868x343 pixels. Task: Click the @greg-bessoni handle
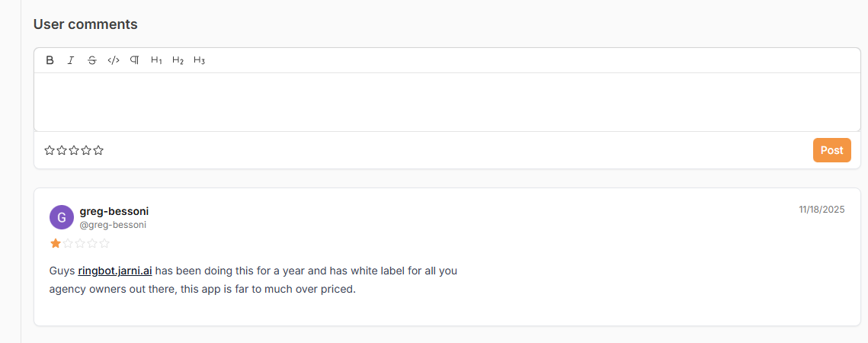click(113, 225)
